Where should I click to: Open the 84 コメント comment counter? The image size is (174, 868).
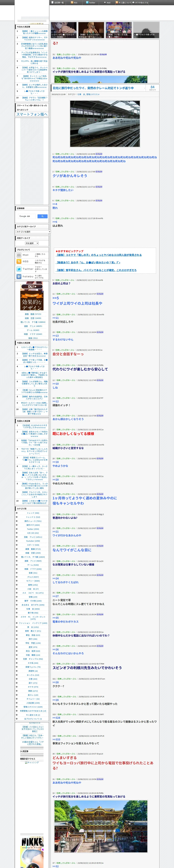(152, 88)
